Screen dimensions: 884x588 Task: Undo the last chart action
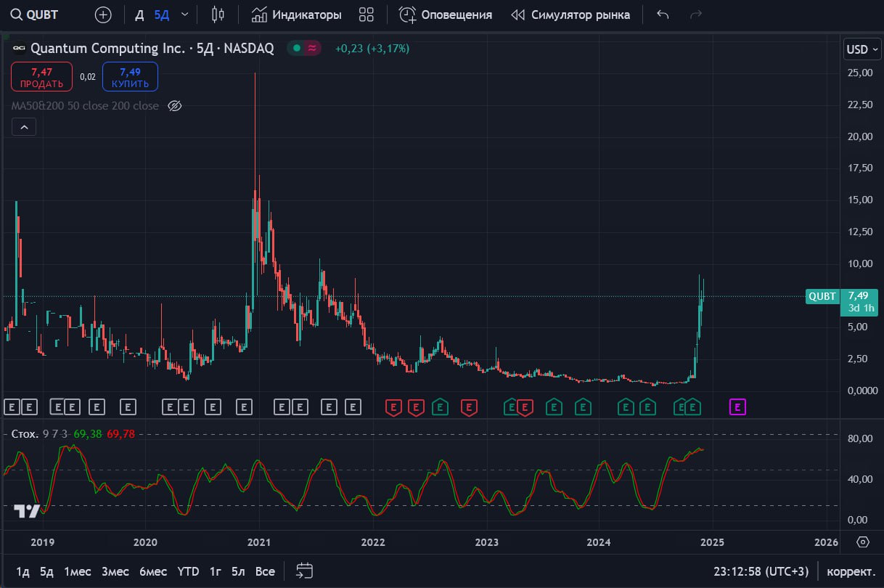click(663, 15)
